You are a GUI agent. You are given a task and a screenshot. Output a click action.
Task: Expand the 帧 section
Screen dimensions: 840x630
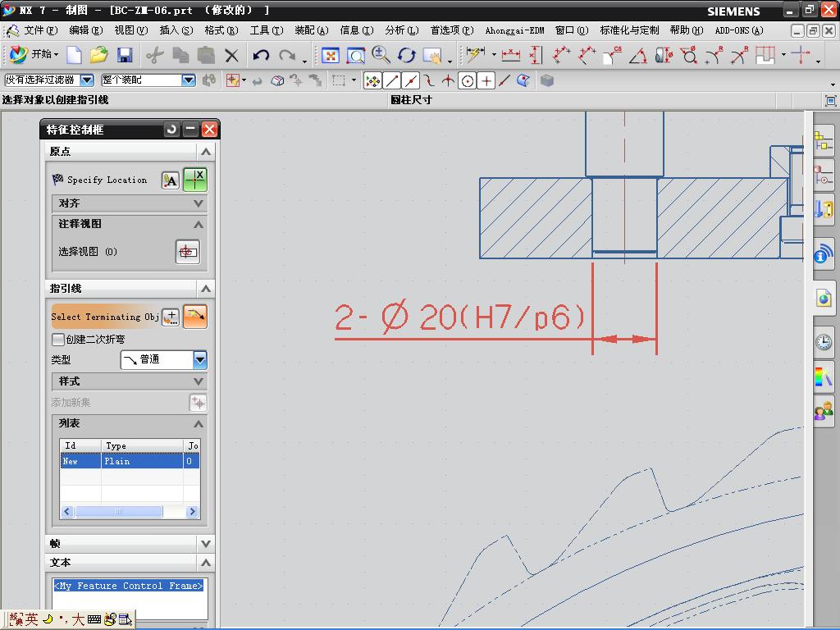coord(130,544)
